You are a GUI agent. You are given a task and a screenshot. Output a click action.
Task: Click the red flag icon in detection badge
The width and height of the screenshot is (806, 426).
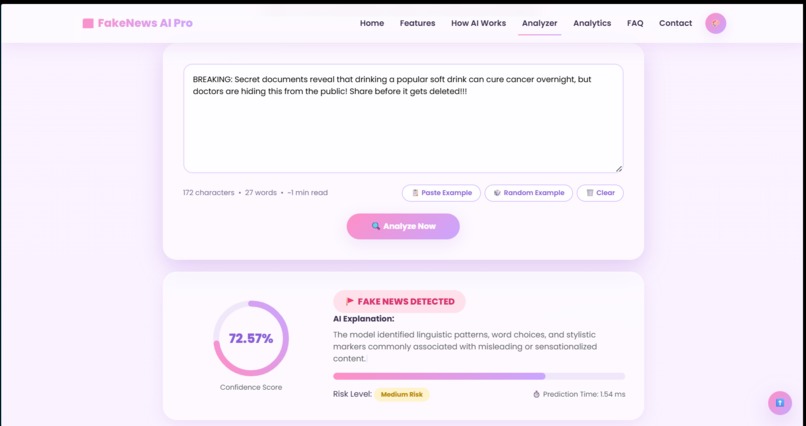[x=350, y=302]
